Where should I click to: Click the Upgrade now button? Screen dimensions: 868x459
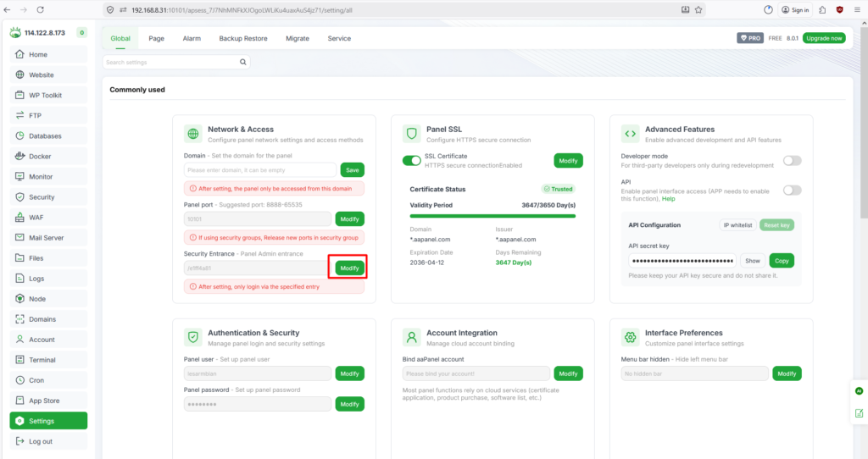pos(824,38)
